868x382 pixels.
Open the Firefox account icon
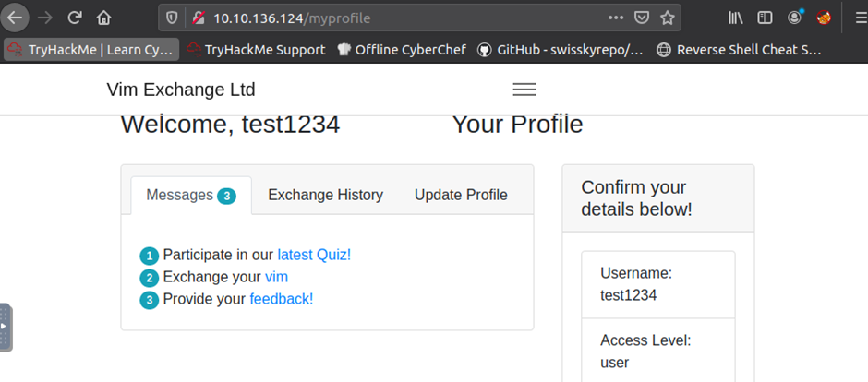795,18
